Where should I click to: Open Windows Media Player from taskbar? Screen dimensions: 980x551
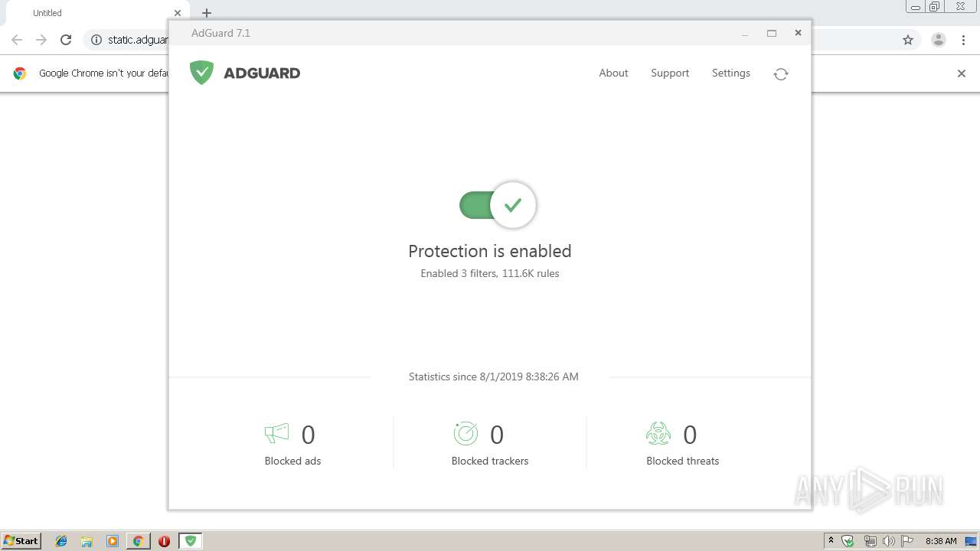click(x=113, y=541)
